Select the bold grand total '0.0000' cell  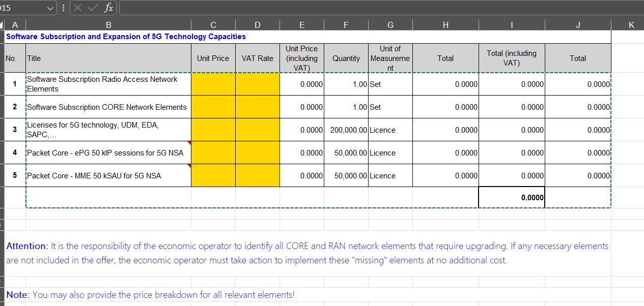tap(512, 197)
